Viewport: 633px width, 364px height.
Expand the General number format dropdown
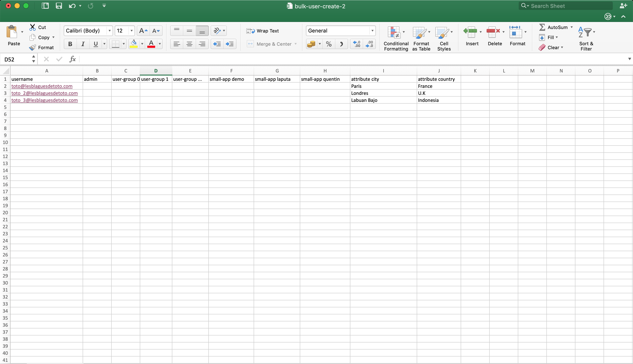(372, 31)
